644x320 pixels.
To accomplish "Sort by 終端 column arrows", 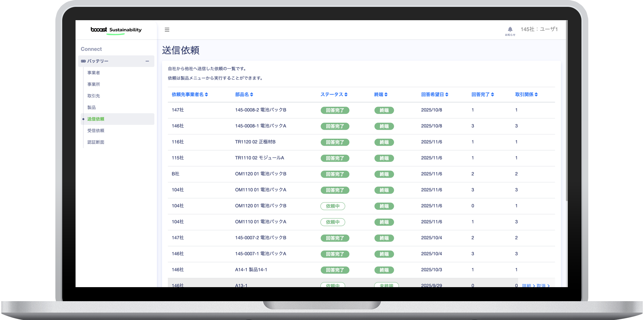I will [x=386, y=94].
